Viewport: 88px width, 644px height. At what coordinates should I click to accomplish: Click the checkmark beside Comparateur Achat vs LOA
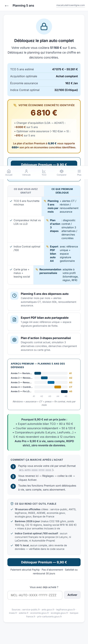point(11,220)
